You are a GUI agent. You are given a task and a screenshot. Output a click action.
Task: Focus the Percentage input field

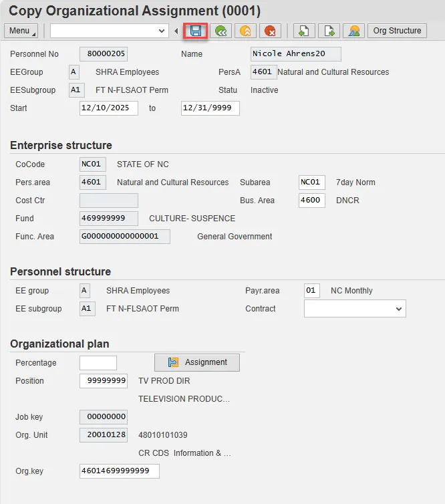[98, 363]
